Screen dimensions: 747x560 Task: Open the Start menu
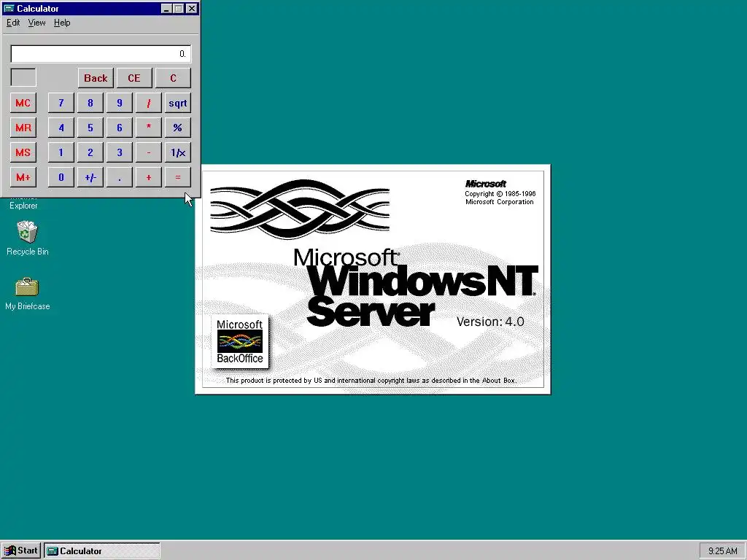click(x=21, y=551)
